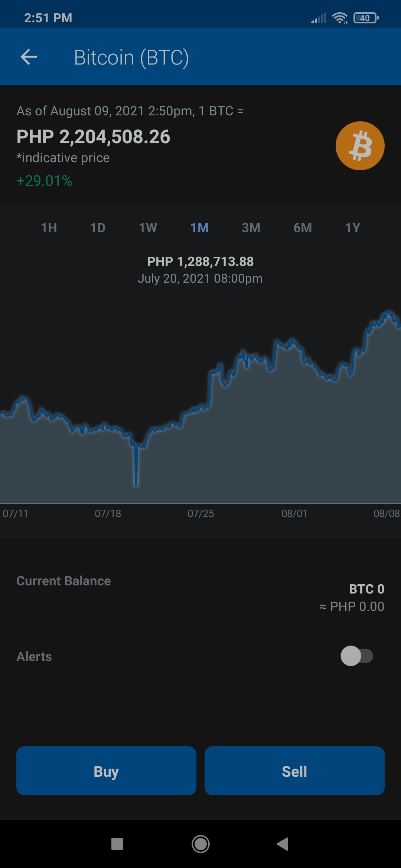This screenshot has height=868, width=401.
Task: Tap the back arrow icon
Action: point(29,57)
